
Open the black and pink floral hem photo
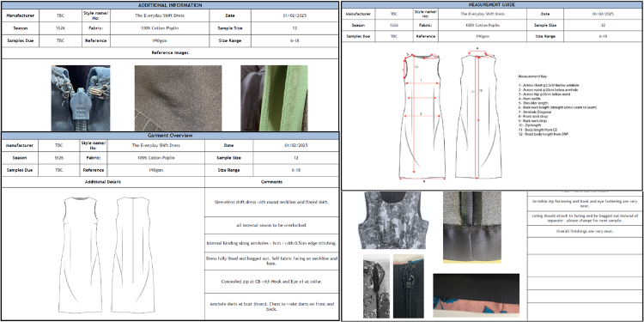tap(476, 295)
